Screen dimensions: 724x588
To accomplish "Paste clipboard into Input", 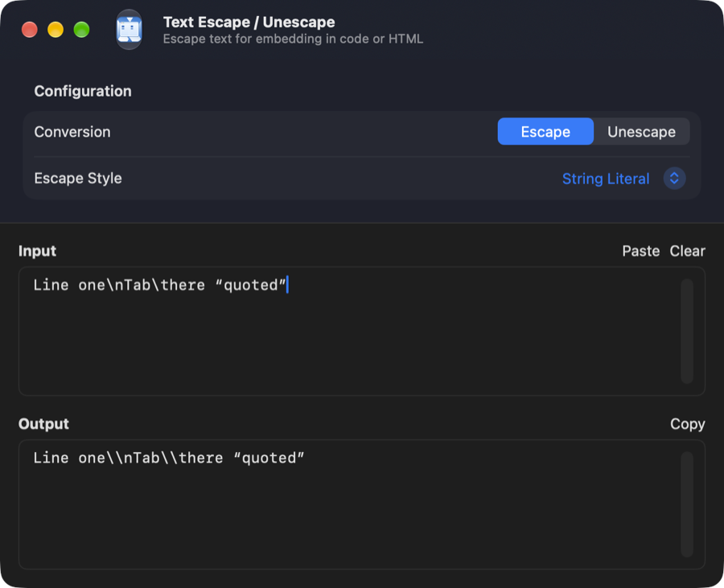I will [x=640, y=251].
